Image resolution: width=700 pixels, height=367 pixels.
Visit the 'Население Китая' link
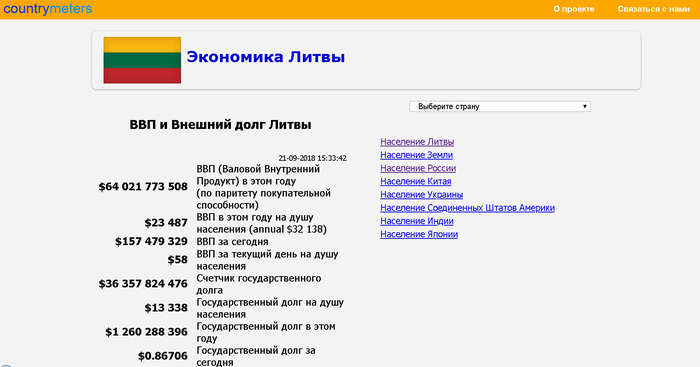(416, 181)
